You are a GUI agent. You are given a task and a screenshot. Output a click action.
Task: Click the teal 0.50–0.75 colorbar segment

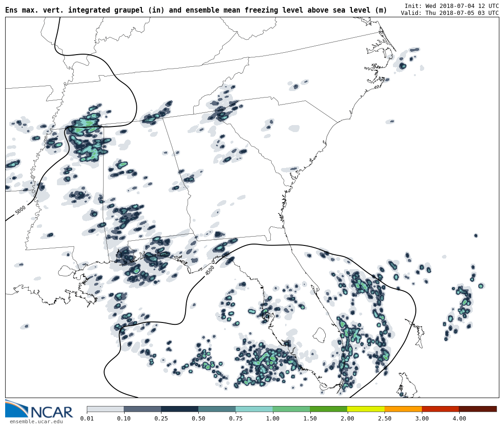coord(217,409)
